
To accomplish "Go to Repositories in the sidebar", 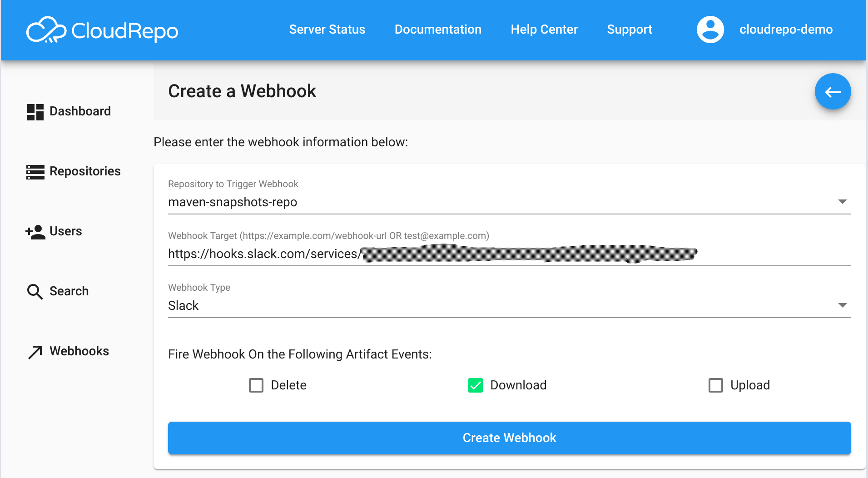I will (x=85, y=171).
